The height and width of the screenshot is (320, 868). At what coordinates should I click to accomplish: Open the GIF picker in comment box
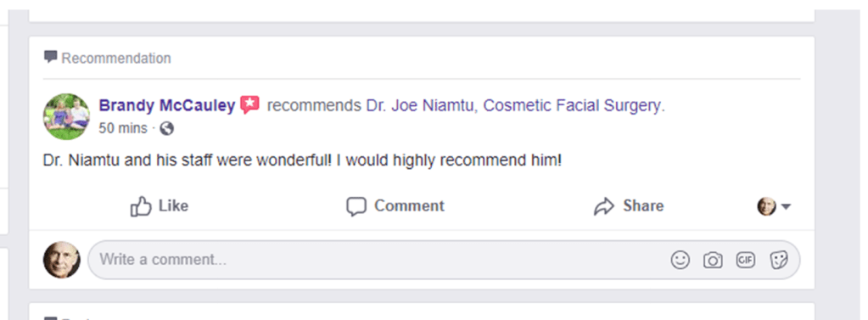[x=746, y=260]
